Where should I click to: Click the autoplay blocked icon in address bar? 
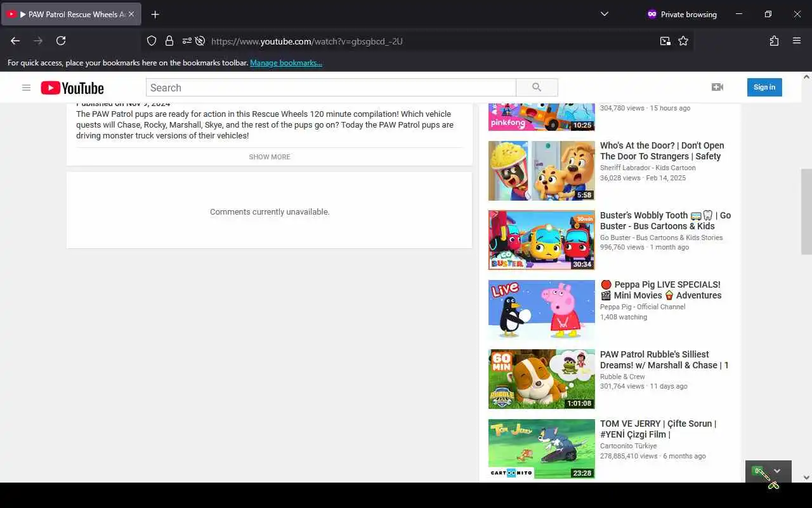click(200, 41)
